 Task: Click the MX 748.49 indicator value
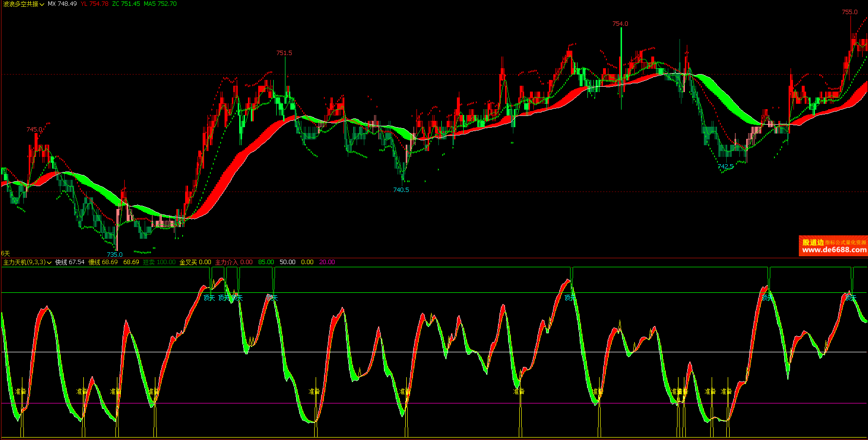[62, 4]
